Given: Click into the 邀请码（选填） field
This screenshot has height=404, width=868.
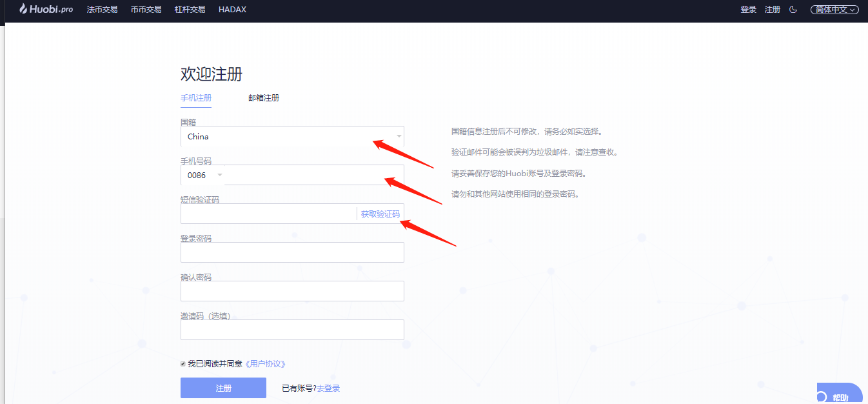Looking at the screenshot, I should click(292, 330).
